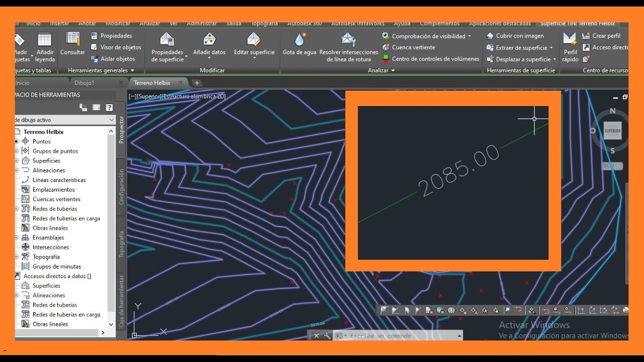Close the Dibujo1 tab

click(x=121, y=82)
